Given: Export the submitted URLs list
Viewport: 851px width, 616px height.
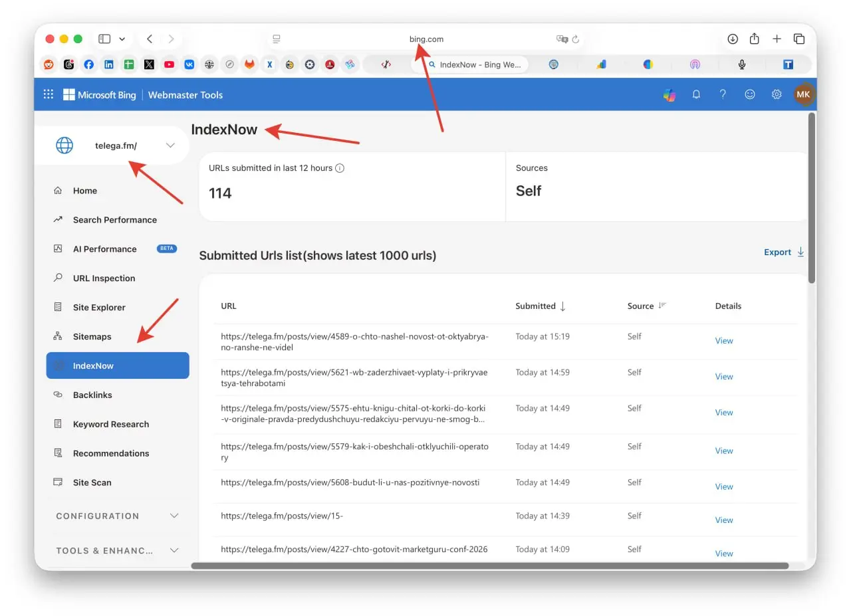Looking at the screenshot, I should point(784,253).
